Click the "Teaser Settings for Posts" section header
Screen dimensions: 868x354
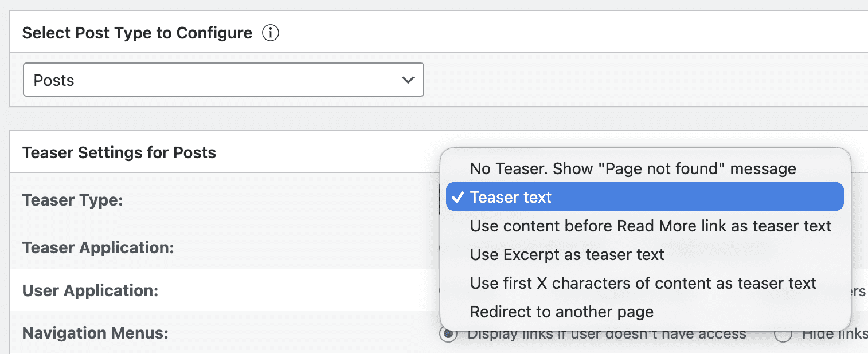[x=119, y=152]
